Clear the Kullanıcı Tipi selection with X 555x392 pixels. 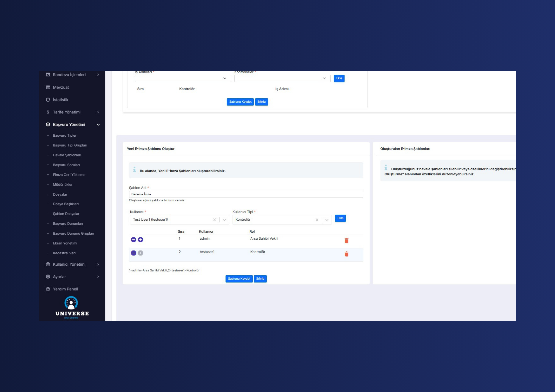(x=317, y=220)
